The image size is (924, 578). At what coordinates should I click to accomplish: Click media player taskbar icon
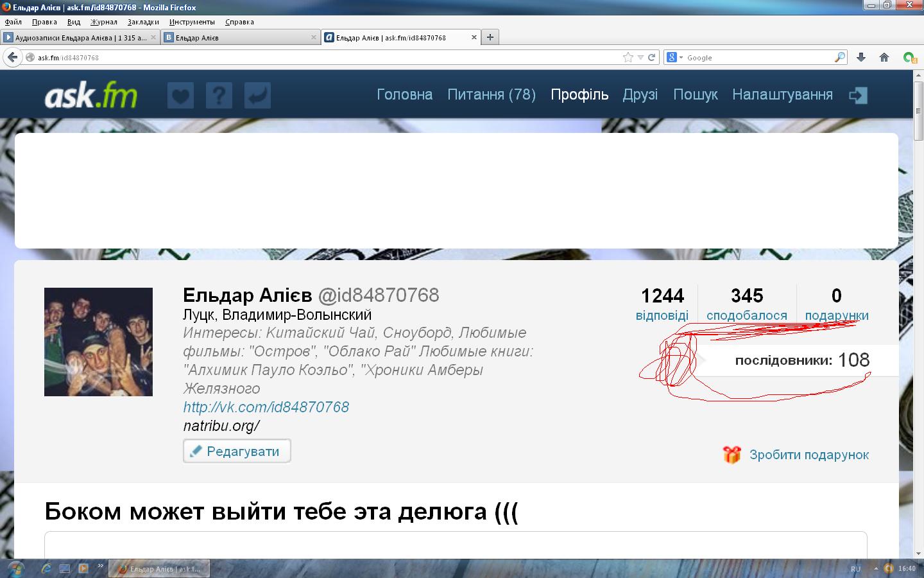(83, 568)
